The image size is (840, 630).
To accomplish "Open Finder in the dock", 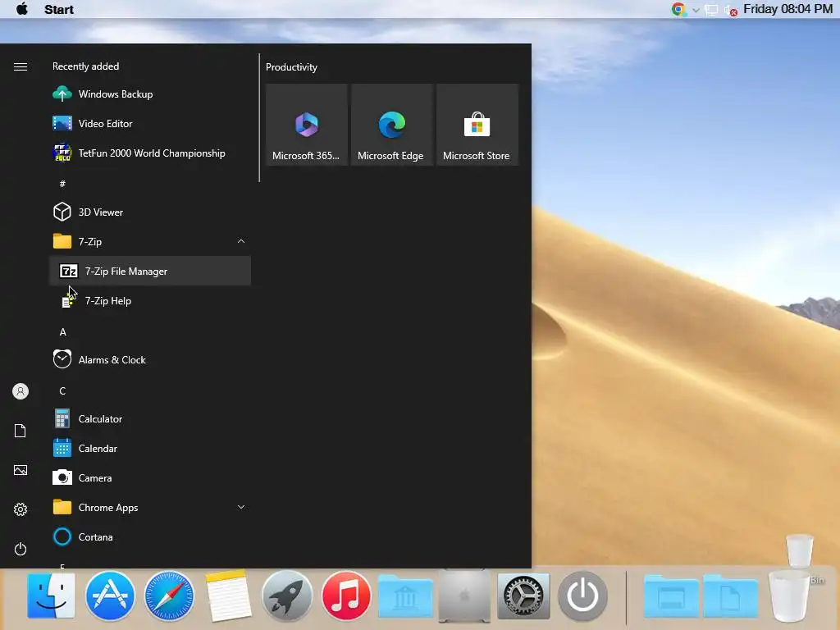I will click(52, 596).
